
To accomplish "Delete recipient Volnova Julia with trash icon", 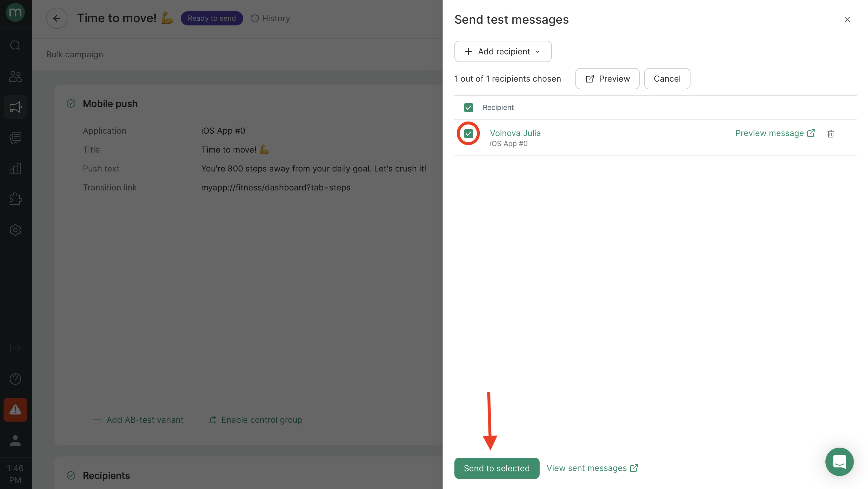I will (831, 134).
